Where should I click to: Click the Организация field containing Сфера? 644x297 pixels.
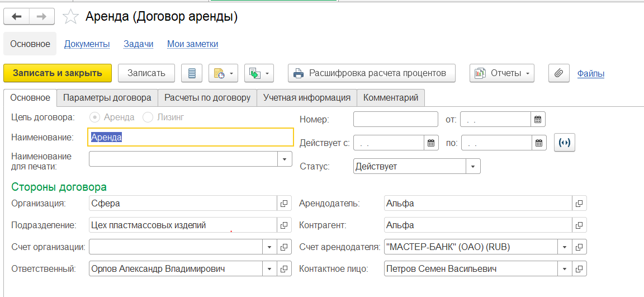pyautogui.click(x=183, y=204)
